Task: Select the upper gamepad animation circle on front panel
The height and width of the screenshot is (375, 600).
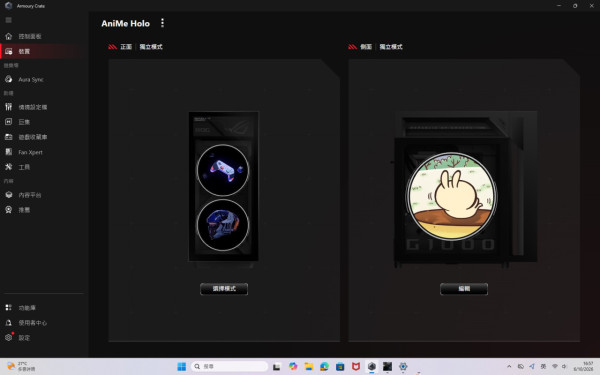Action: pos(223,170)
